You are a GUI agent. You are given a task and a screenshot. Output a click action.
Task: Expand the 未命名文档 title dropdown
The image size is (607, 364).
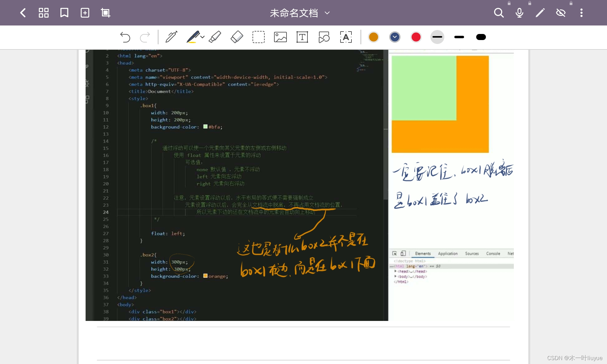click(327, 13)
